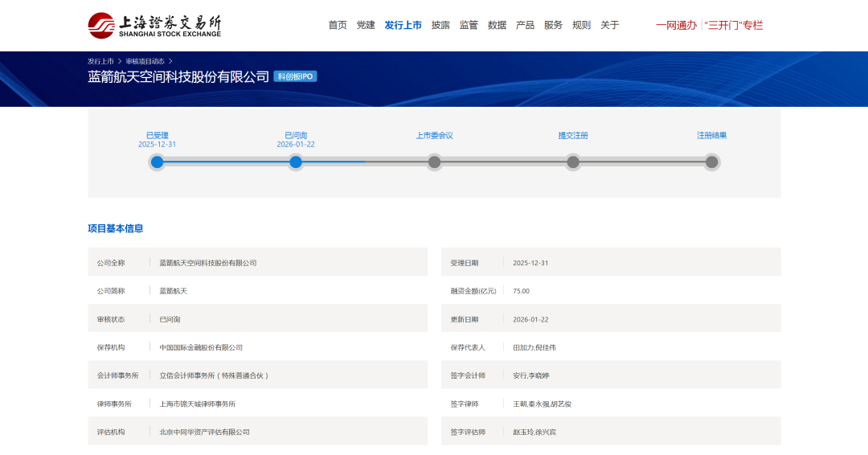
Task: Click the 已问询 progress step dot
Action: 296,162
